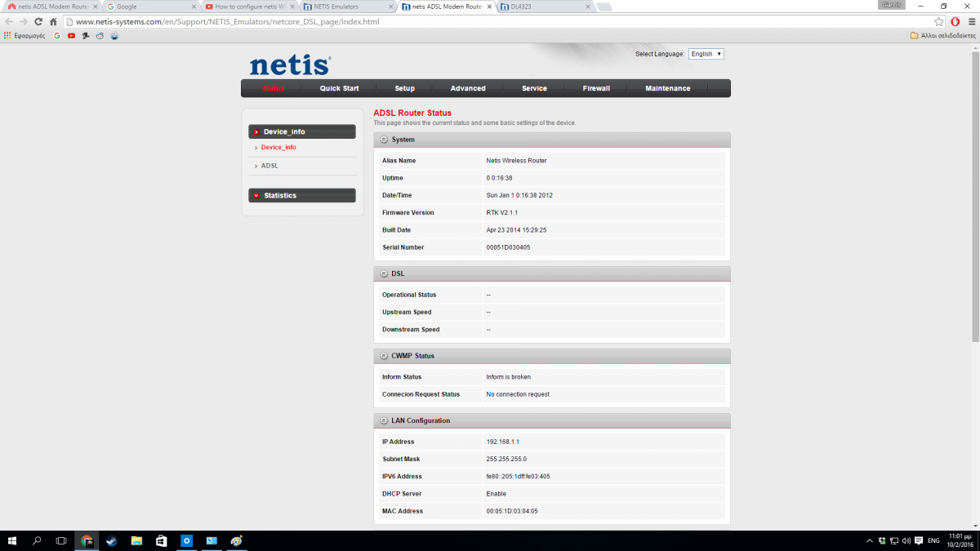Click the IPV6 address fe80::205:1dff:fe03:405
This screenshot has width=980, height=551.
(518, 477)
